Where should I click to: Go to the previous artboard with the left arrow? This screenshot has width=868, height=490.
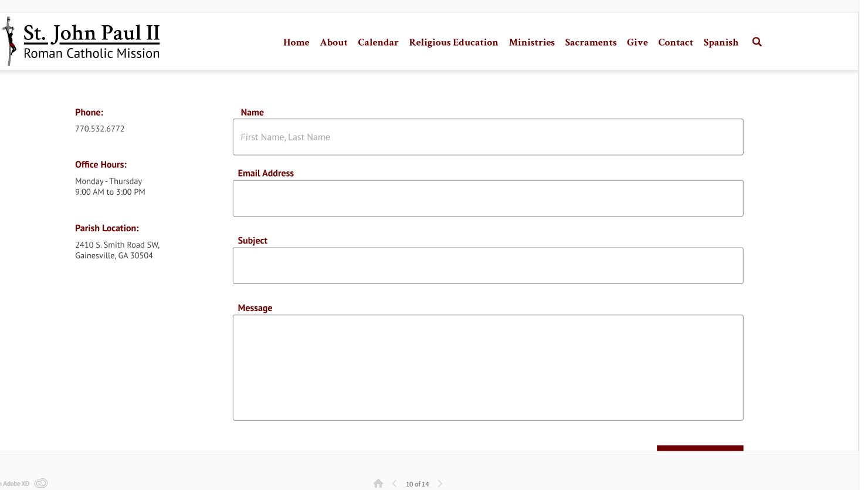[394, 484]
